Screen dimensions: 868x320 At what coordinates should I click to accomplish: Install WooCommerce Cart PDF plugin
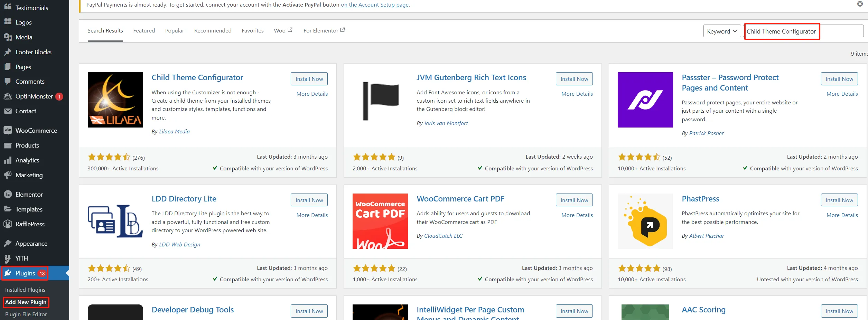click(574, 200)
